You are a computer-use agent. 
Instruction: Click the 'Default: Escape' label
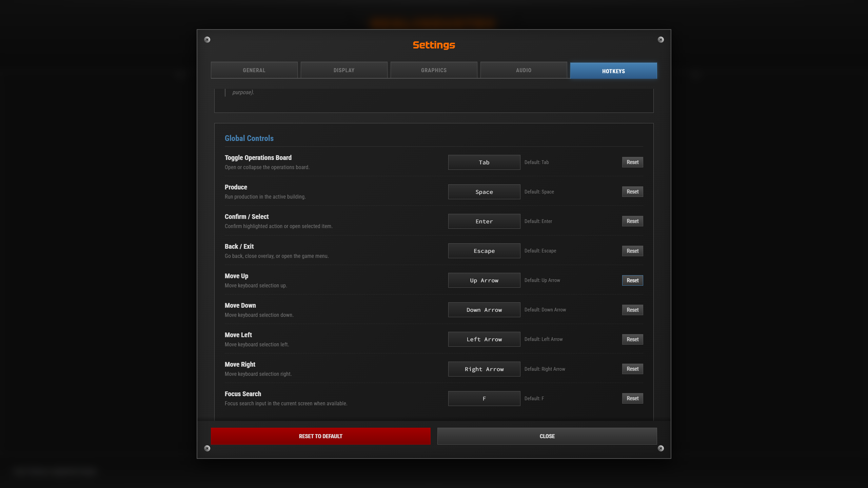tap(540, 251)
